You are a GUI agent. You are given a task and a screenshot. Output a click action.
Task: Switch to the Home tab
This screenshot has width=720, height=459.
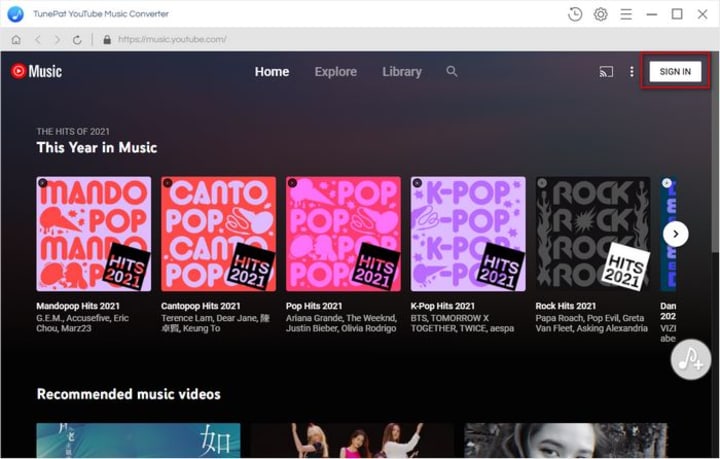272,72
